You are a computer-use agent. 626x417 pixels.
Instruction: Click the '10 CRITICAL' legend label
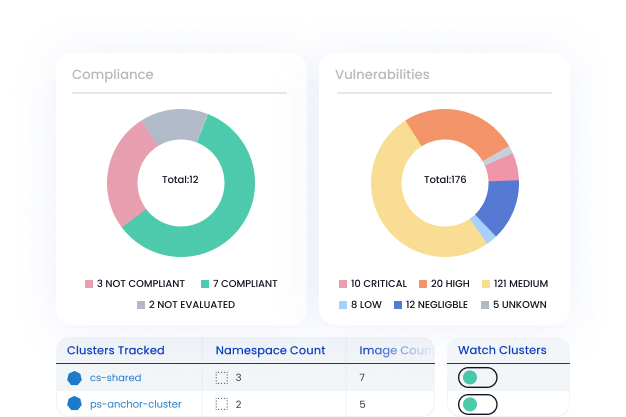coord(378,284)
